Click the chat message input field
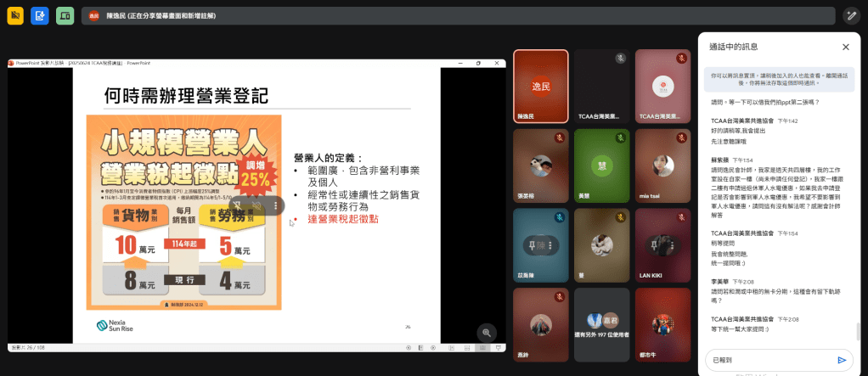This screenshot has height=376, width=868. pyautogui.click(x=769, y=360)
